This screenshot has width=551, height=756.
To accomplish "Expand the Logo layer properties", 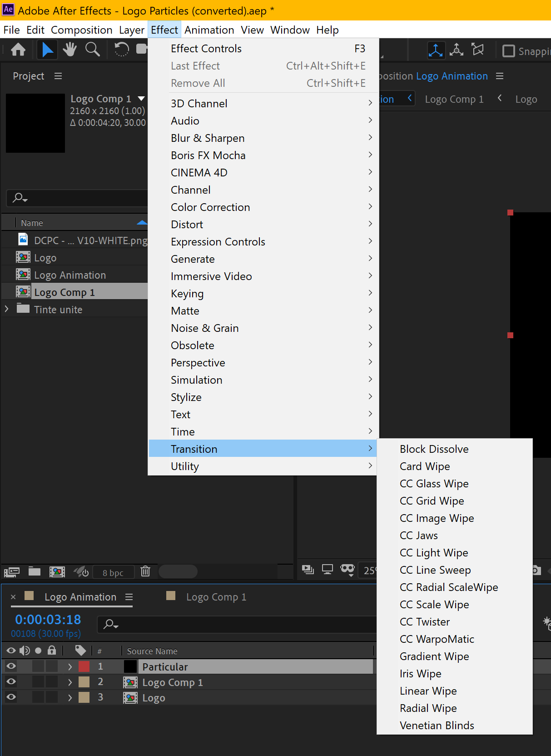I will (69, 697).
